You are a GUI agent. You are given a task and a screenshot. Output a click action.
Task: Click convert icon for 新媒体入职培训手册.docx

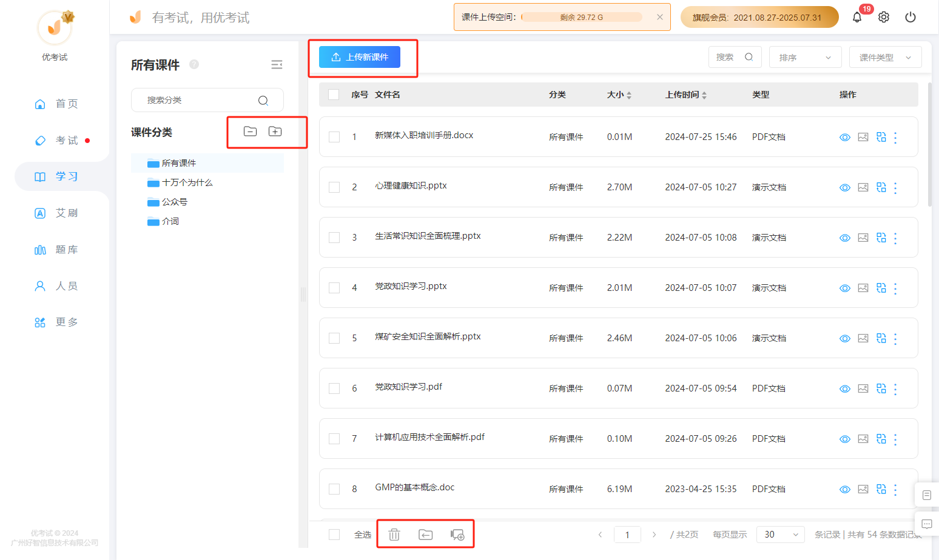(881, 137)
